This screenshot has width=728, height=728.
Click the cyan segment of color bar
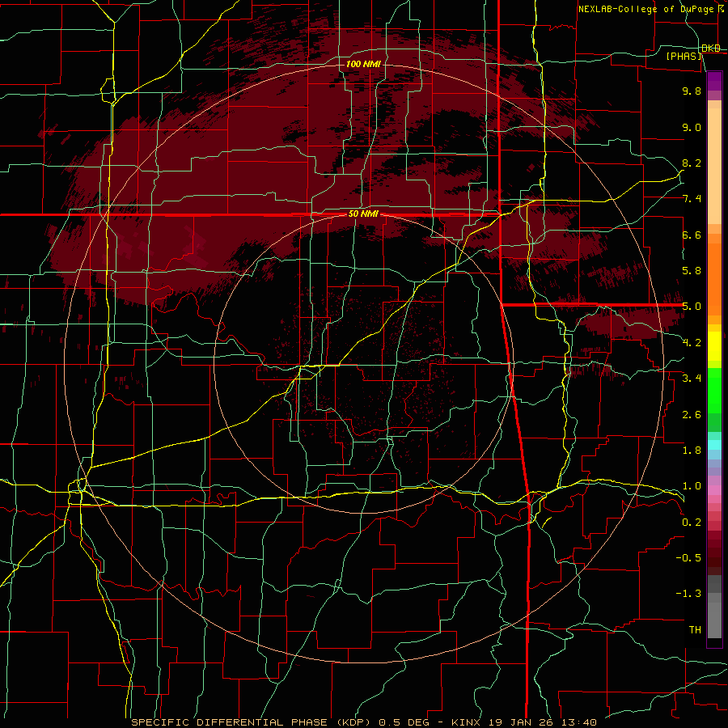pyautogui.click(x=714, y=445)
